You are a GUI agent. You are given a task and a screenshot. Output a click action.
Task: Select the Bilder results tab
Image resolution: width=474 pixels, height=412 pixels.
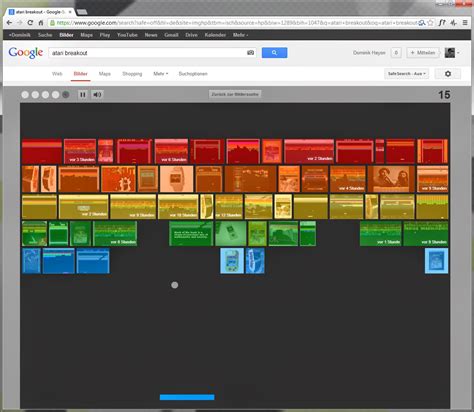80,74
